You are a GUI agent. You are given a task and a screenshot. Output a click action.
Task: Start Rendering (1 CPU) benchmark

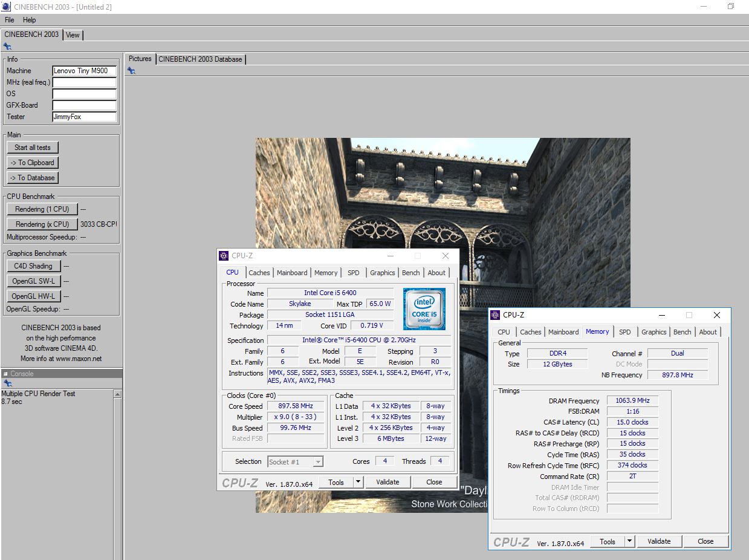tap(42, 209)
